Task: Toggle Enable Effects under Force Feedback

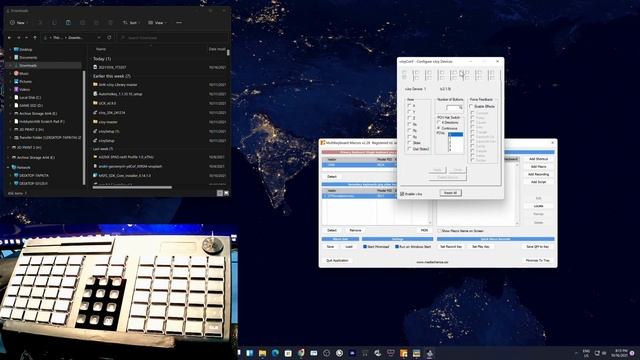Action: pos(472,106)
